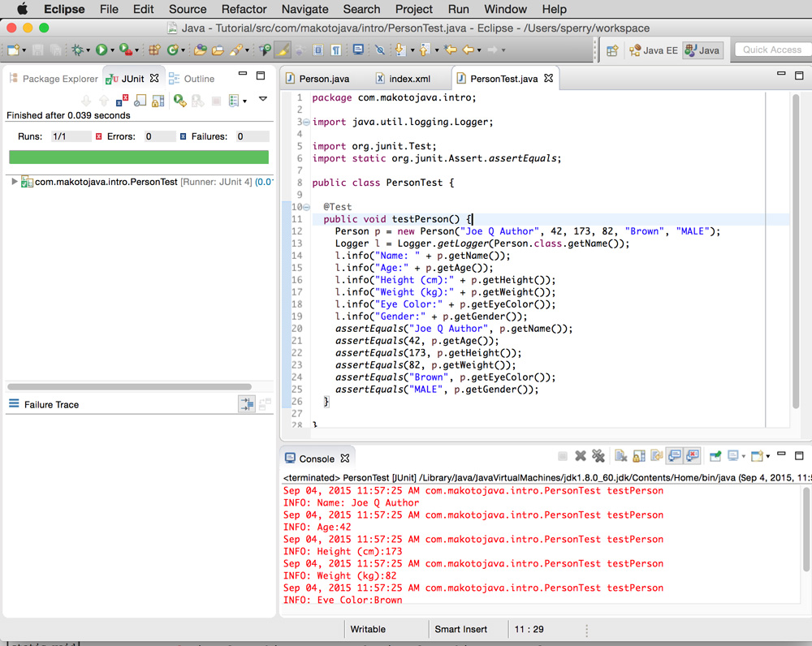Click the Open Type icon in toolbar
This screenshot has width=812, height=646.
201,50
